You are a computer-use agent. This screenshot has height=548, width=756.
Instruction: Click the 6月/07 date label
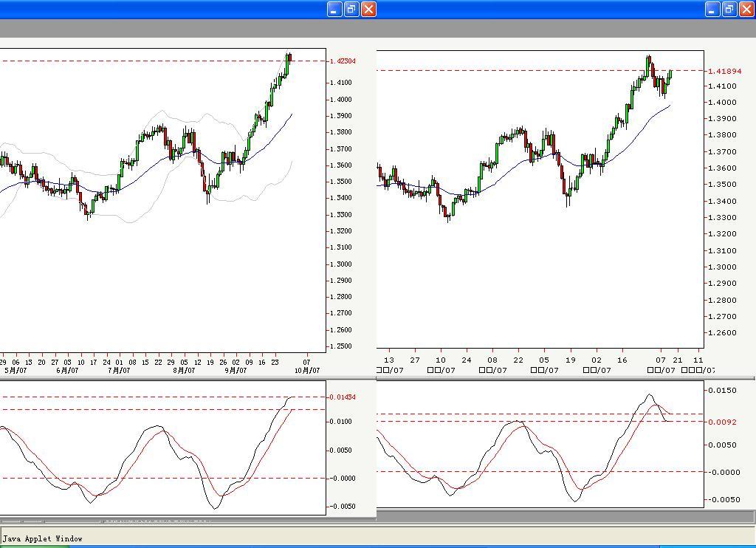[67, 371]
